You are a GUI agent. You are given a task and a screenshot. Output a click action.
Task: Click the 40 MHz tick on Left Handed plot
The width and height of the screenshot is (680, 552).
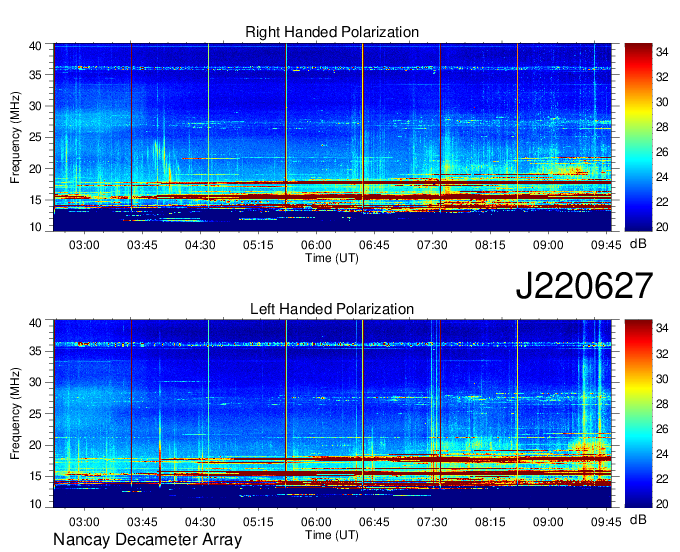(x=36, y=323)
